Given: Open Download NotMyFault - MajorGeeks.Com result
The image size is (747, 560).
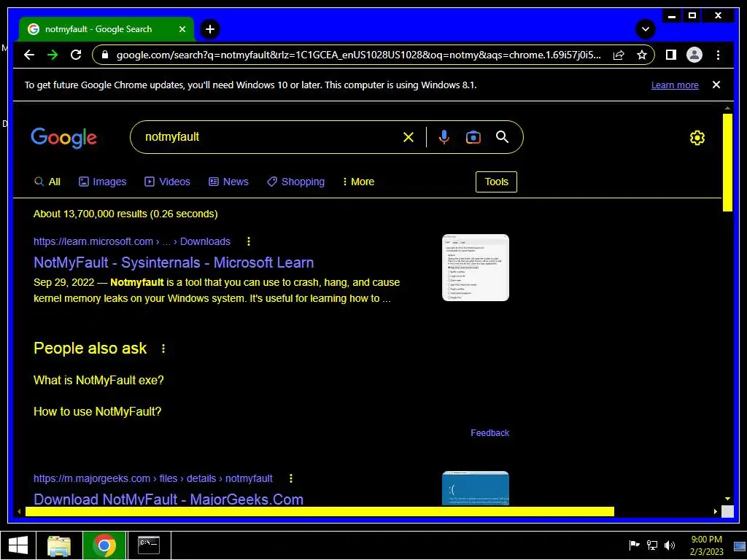Looking at the screenshot, I should pyautogui.click(x=169, y=499).
